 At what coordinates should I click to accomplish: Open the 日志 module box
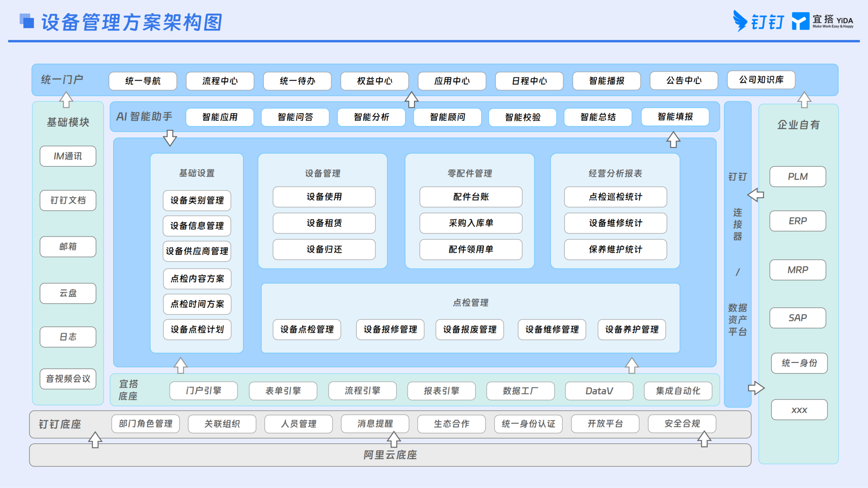[68, 337]
